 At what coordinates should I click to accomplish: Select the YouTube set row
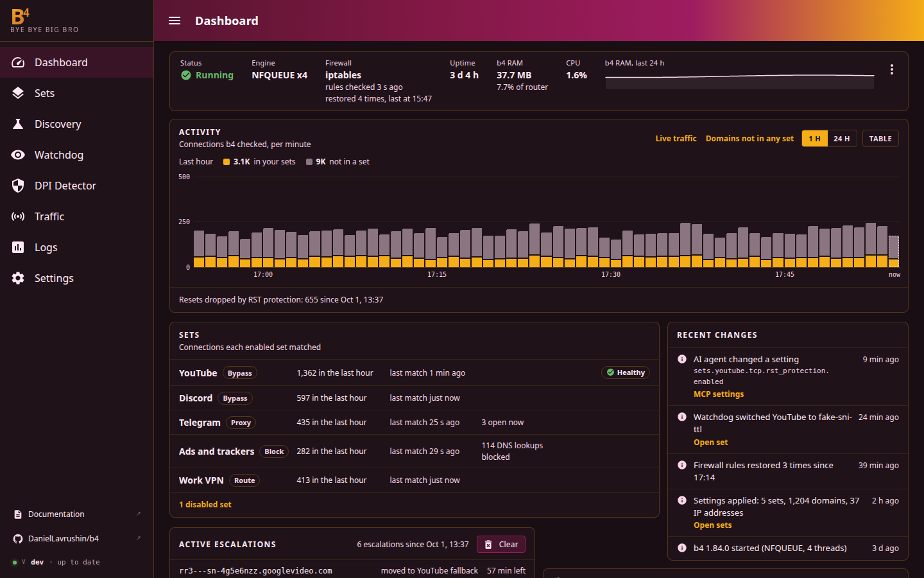coord(415,372)
